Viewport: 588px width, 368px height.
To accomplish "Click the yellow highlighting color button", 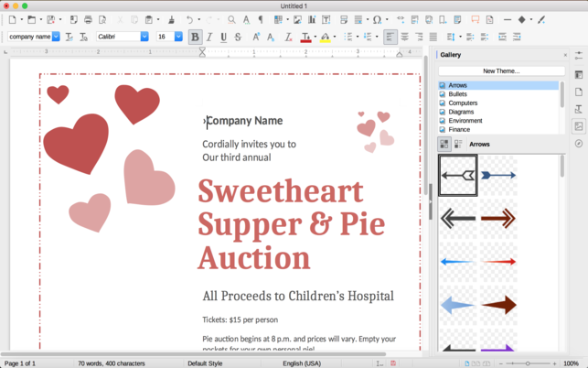I will [326, 37].
